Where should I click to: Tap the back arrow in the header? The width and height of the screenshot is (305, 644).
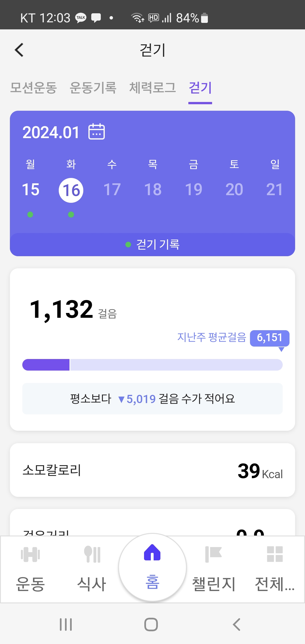pyautogui.click(x=19, y=50)
